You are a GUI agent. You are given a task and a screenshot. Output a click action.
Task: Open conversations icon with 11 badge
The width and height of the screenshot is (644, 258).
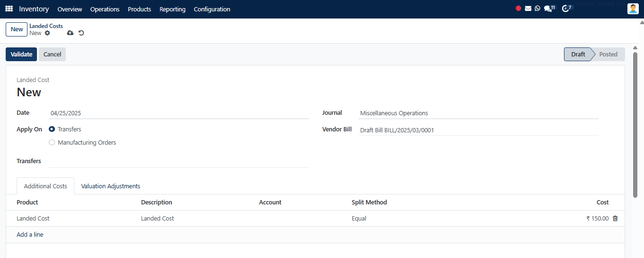549,9
